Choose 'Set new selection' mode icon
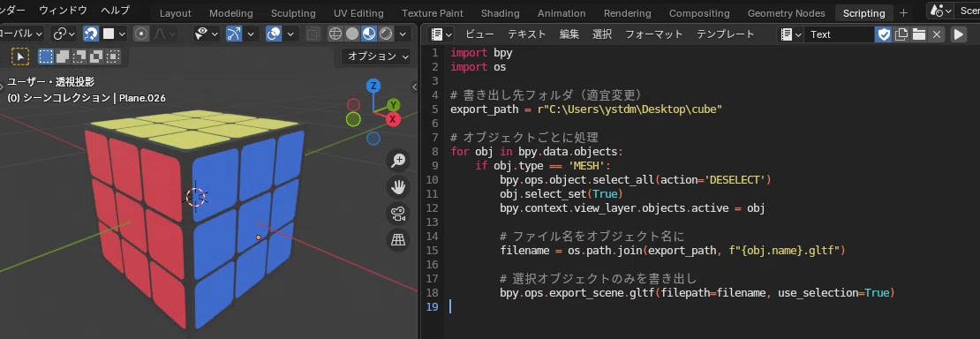The width and height of the screenshot is (980, 339). (x=46, y=56)
